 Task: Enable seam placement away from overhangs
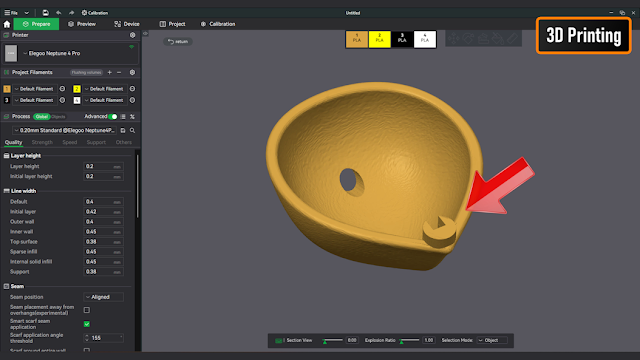click(87, 310)
